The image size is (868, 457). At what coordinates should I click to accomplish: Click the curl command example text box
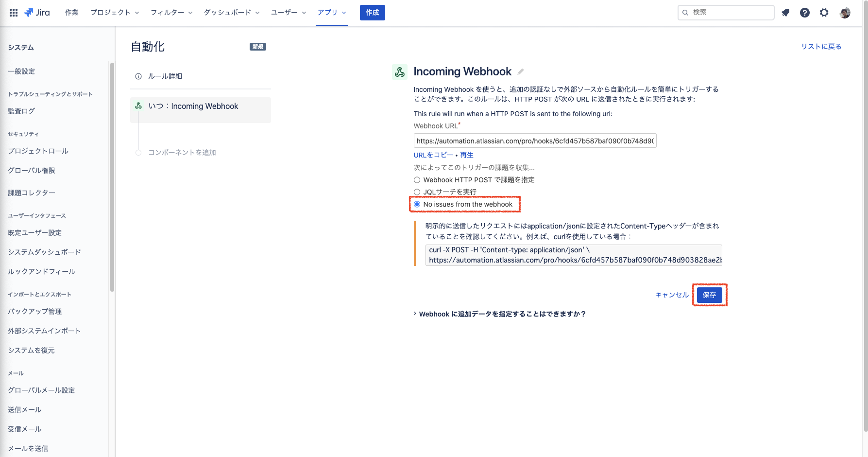click(574, 255)
